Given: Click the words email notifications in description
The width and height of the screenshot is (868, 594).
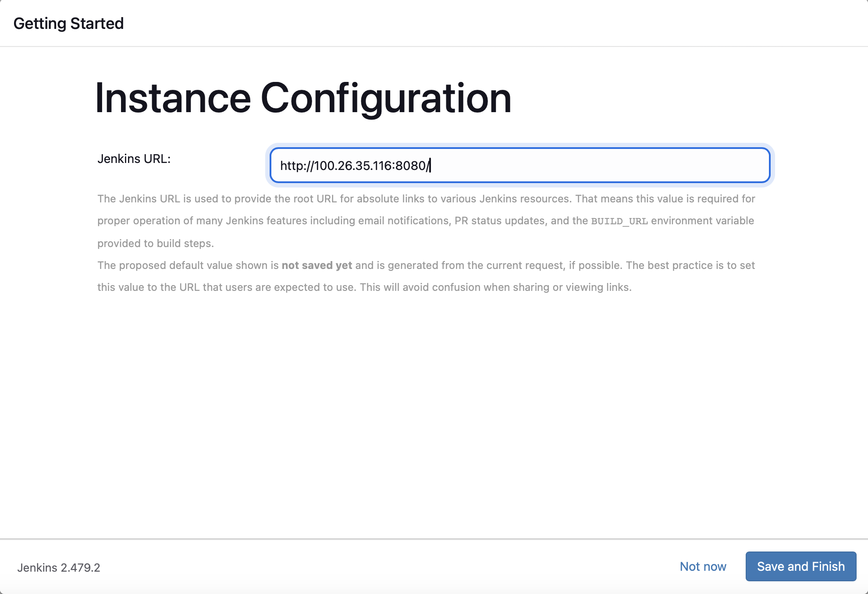Looking at the screenshot, I should click(x=404, y=221).
